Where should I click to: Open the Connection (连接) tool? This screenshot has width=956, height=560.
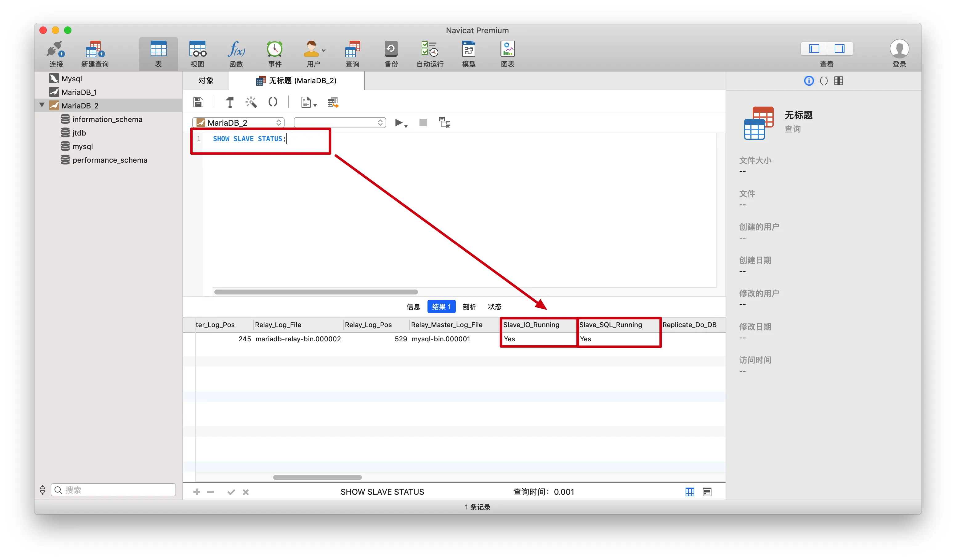point(56,54)
